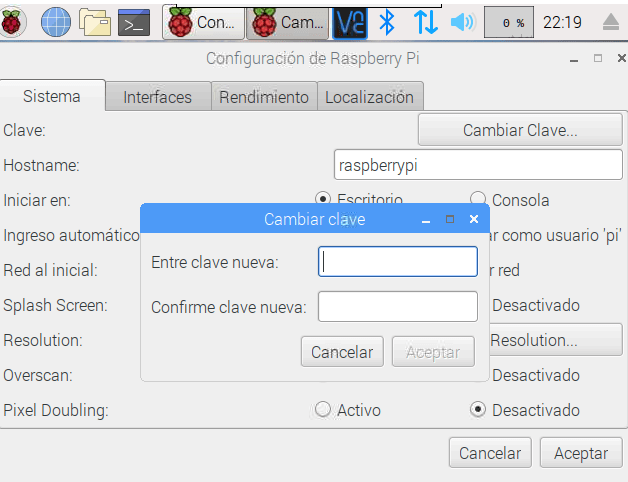Click Cancelar in the Configuración main window
628x482 pixels.
[x=490, y=453]
